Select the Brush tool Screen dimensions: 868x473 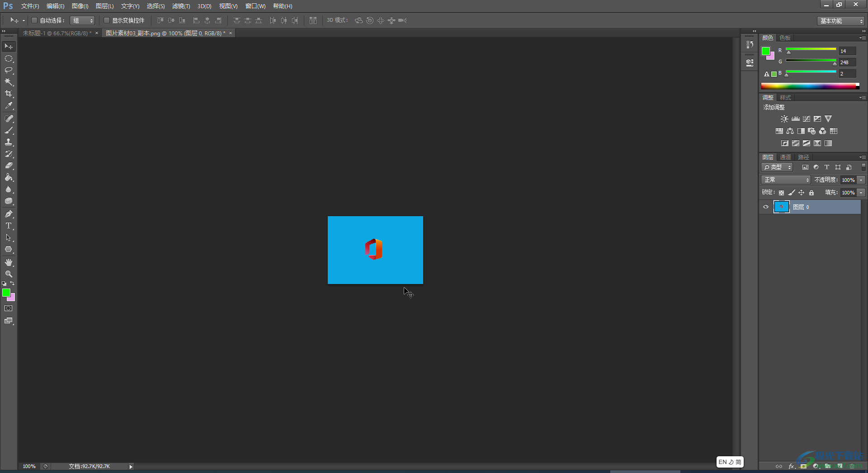(x=9, y=130)
